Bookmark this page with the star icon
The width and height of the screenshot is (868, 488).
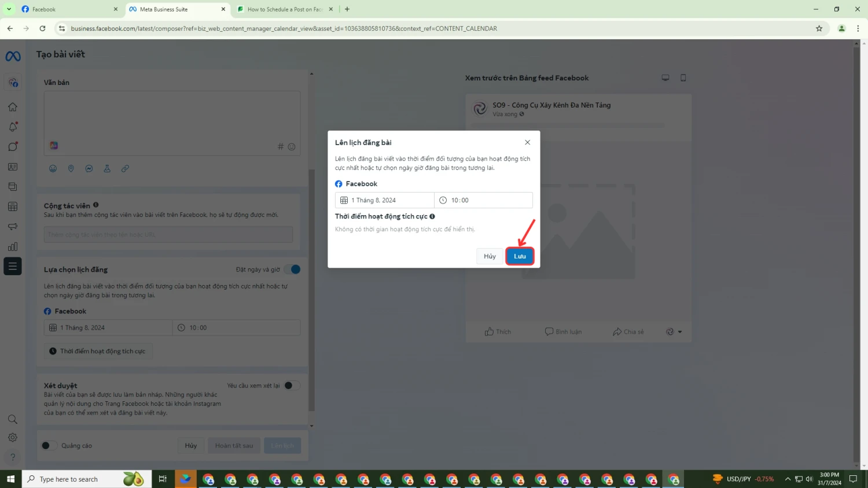point(819,28)
